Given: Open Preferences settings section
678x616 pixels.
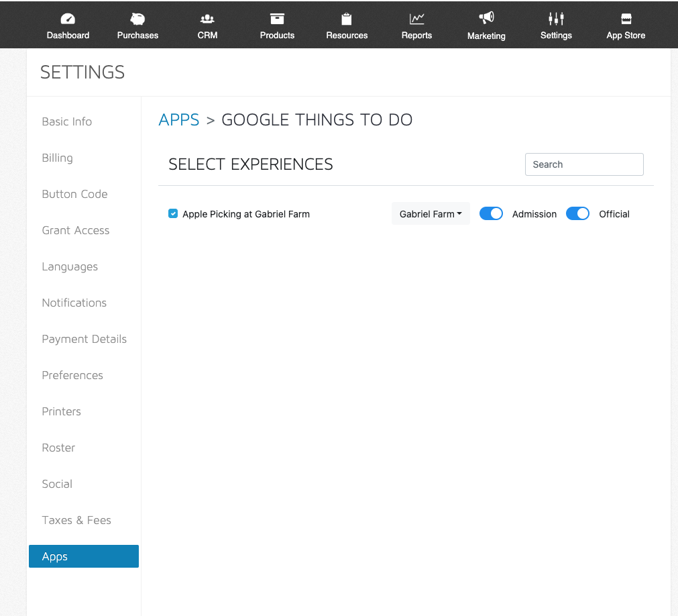Looking at the screenshot, I should click(x=72, y=376).
